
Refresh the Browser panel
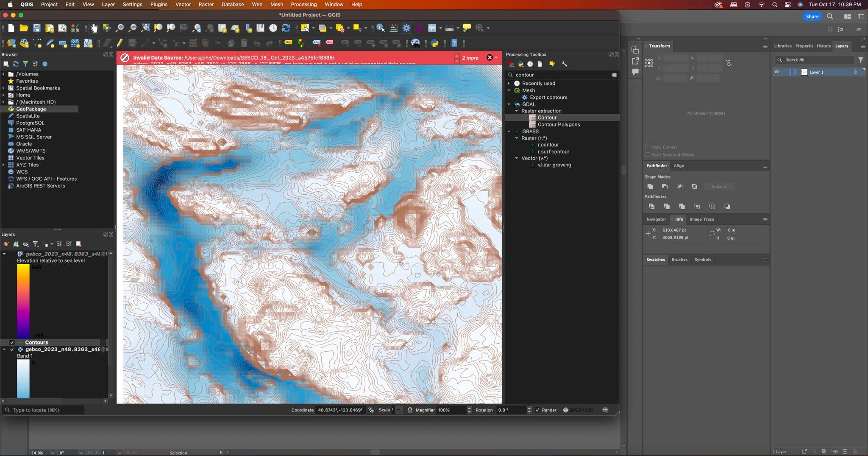(16, 64)
